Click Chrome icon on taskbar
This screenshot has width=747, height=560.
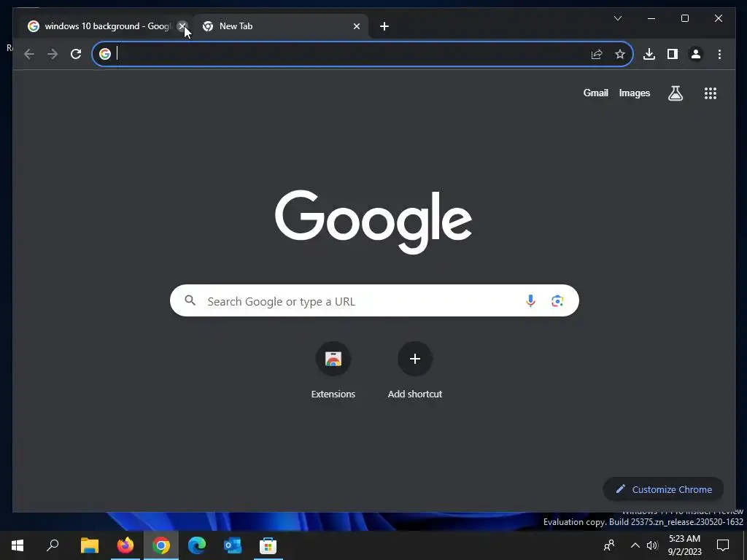161,545
